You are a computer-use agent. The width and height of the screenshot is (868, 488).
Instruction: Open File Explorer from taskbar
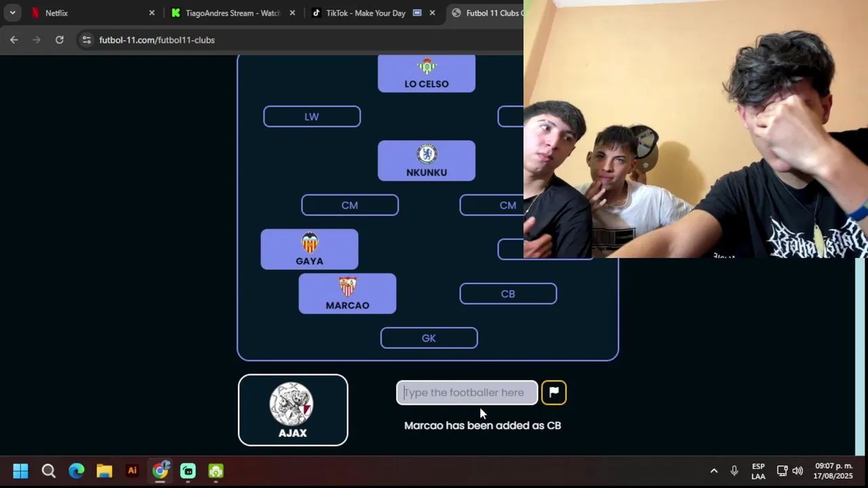104,471
